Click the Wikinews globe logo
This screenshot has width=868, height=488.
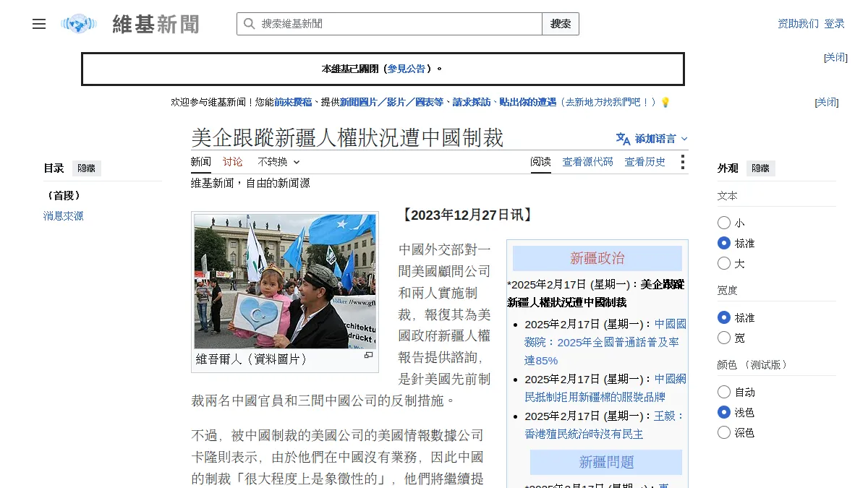coord(79,24)
